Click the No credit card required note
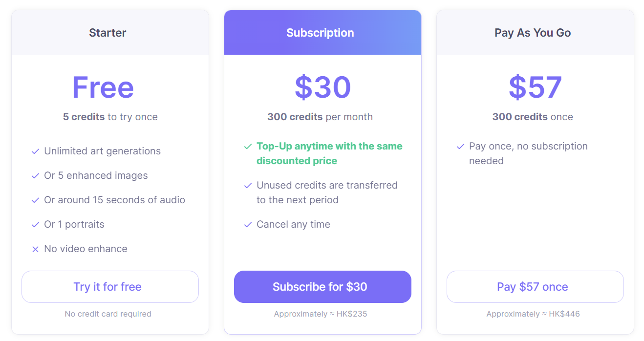The image size is (644, 341). point(108,314)
